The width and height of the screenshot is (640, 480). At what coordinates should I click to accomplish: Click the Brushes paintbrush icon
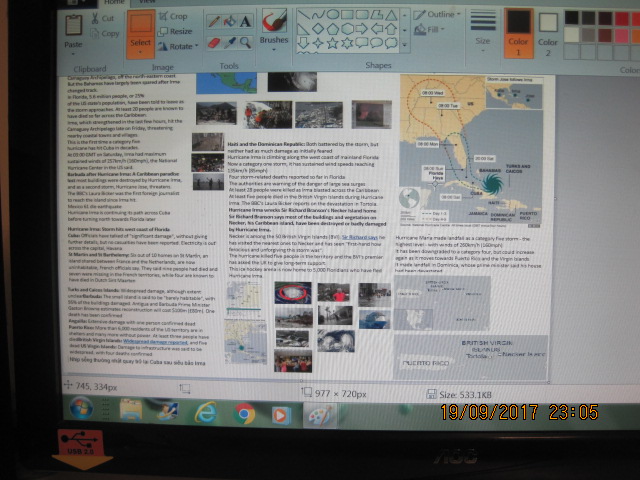click(274, 21)
